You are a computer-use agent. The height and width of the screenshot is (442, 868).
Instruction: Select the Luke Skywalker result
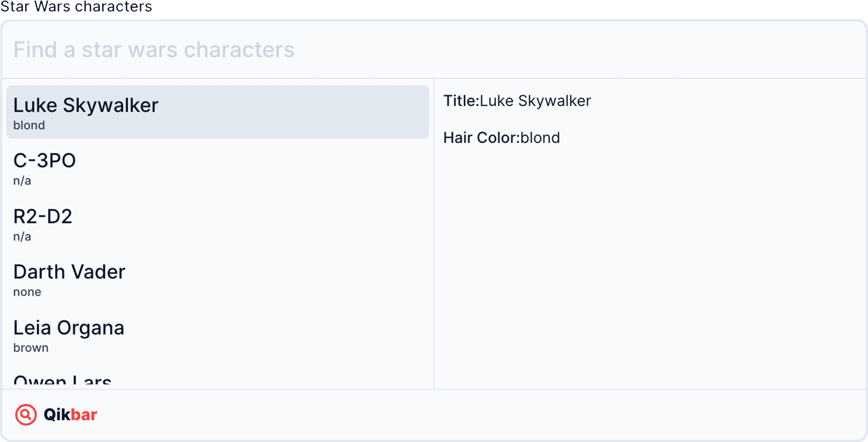coord(217,112)
